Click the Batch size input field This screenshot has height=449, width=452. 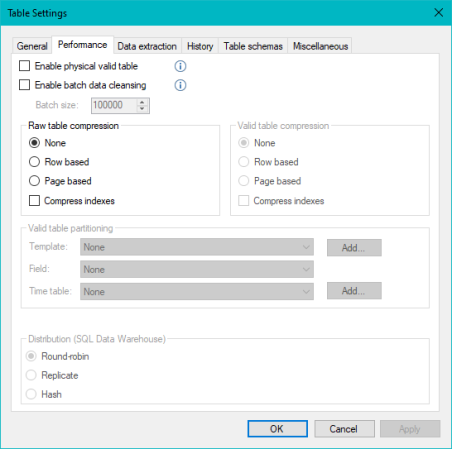point(114,105)
